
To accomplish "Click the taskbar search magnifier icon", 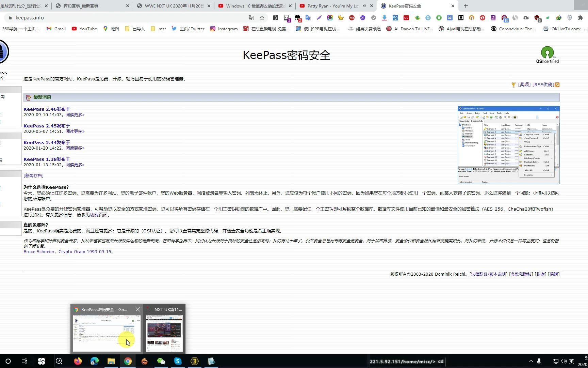I will [59, 361].
